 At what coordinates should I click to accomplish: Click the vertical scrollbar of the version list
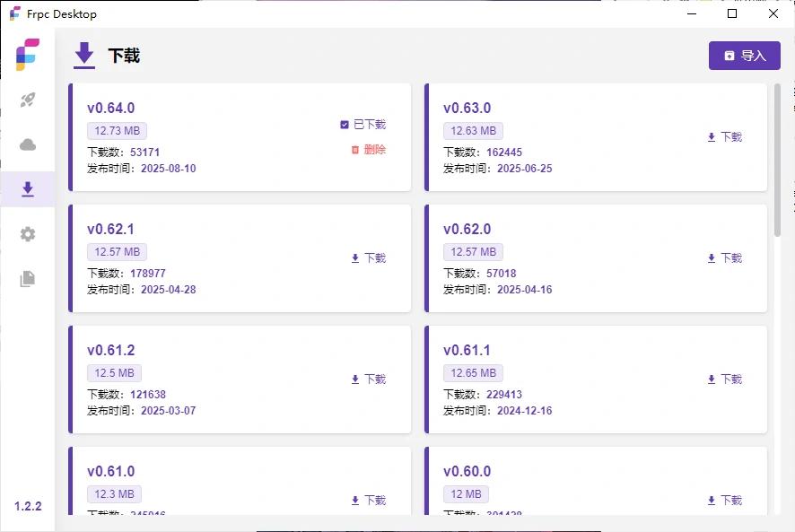coord(777,161)
